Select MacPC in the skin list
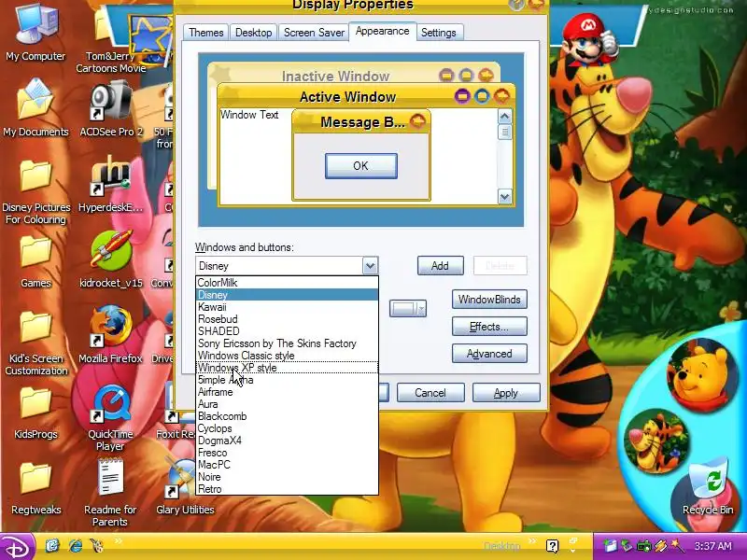The width and height of the screenshot is (747, 560). coord(287,465)
